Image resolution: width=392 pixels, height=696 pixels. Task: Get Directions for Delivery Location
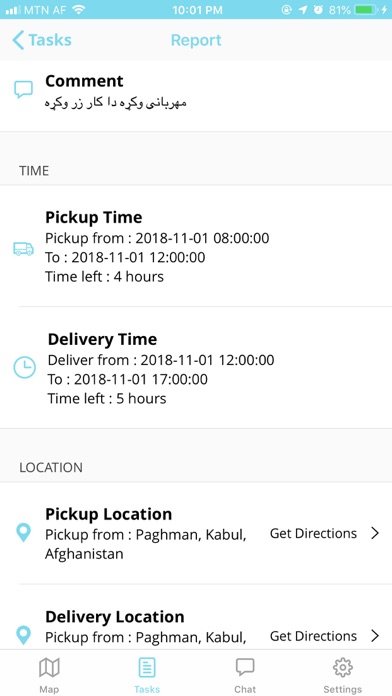[313, 636]
